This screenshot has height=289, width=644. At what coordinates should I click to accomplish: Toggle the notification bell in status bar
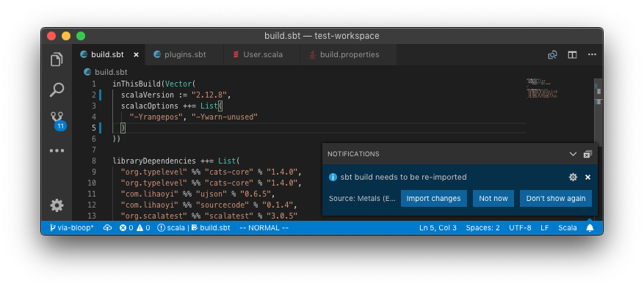point(590,228)
